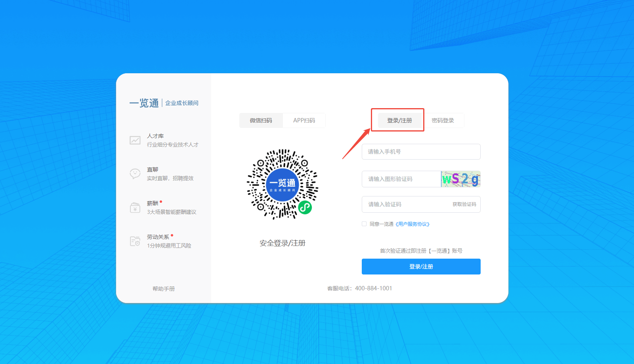Click the 人才库 heading text
Screen dimensions: 634x364
155,136
